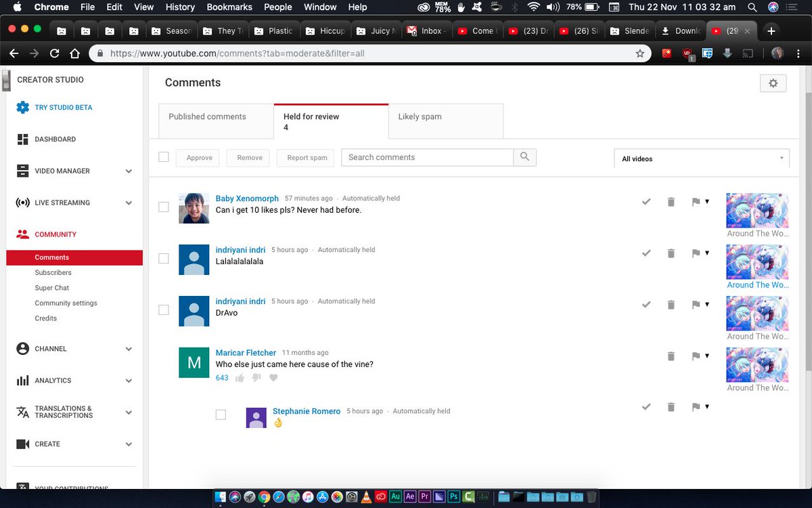Delete Baby Xenomorph comment with trash icon
The width and height of the screenshot is (812, 508).
[671, 202]
